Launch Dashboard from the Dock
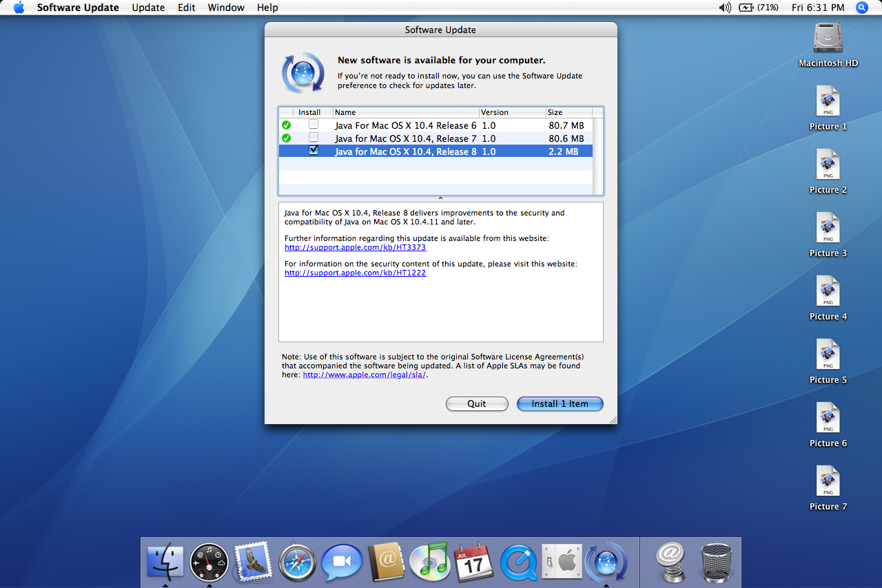This screenshot has width=882, height=588. click(209, 562)
